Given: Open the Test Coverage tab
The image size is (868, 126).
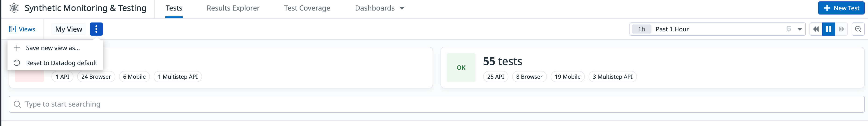Looking at the screenshot, I should (x=307, y=8).
